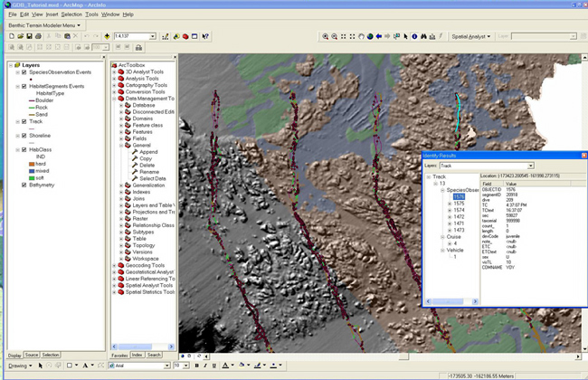The image size is (588, 380).
Task: Click the mixed HabClass blue swatch
Action: [32, 171]
